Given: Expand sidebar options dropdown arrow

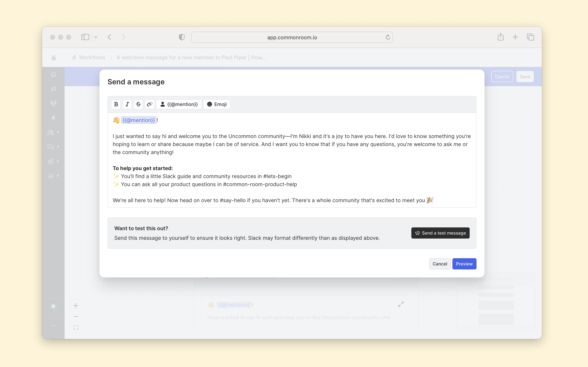Looking at the screenshot, I should pos(96,37).
